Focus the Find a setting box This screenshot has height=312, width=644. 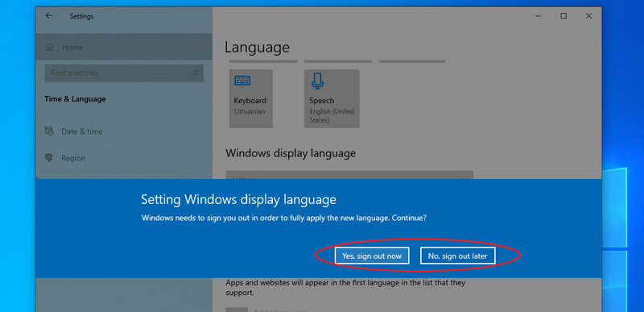click(x=124, y=73)
